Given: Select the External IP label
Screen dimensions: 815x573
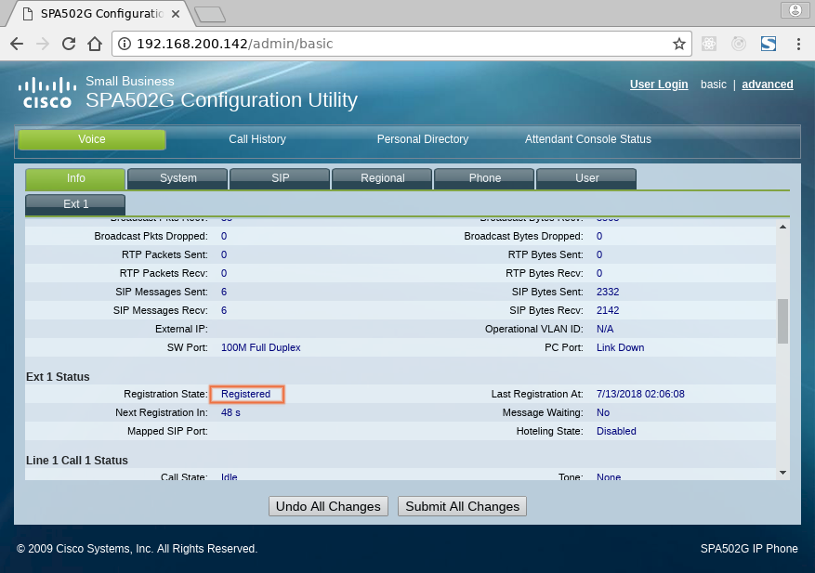Looking at the screenshot, I should pos(181,329).
